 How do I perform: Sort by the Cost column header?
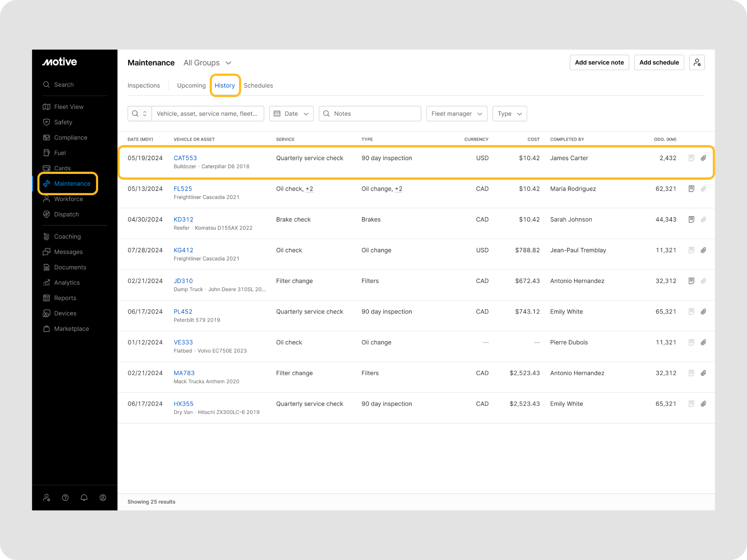[x=534, y=139]
